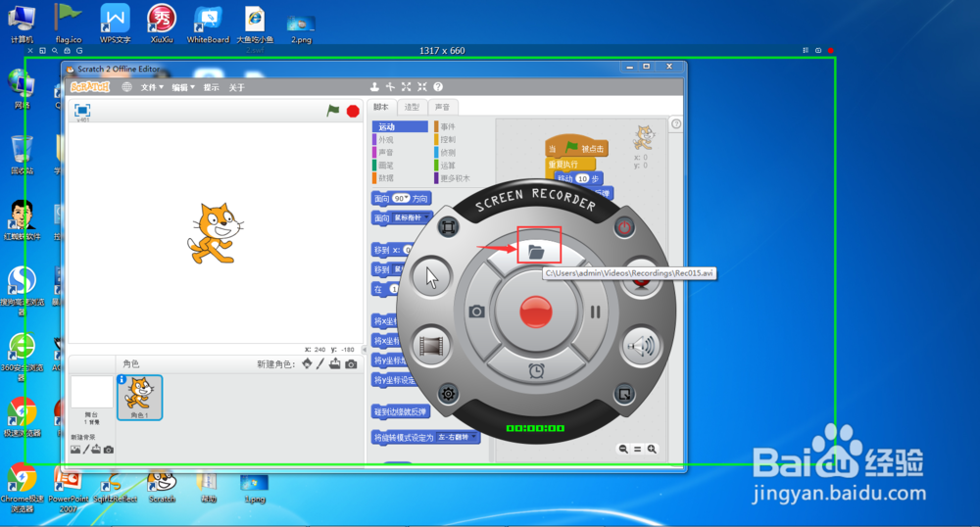Open the 90 direction dropdown in 面向 block
The height and width of the screenshot is (527, 980).
(407, 199)
